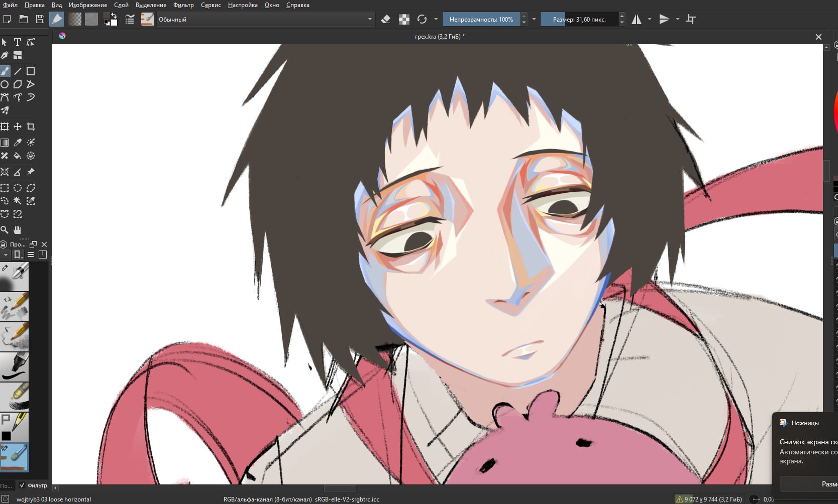The image size is (838, 504).
Task: Open the Фильтр menu
Action: coord(183,5)
